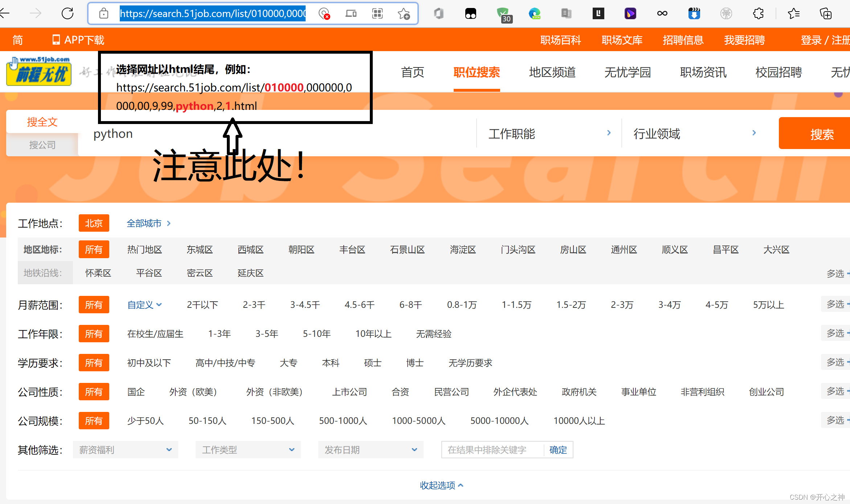Click the browser refresh icon
This screenshot has width=850, height=504.
point(68,14)
